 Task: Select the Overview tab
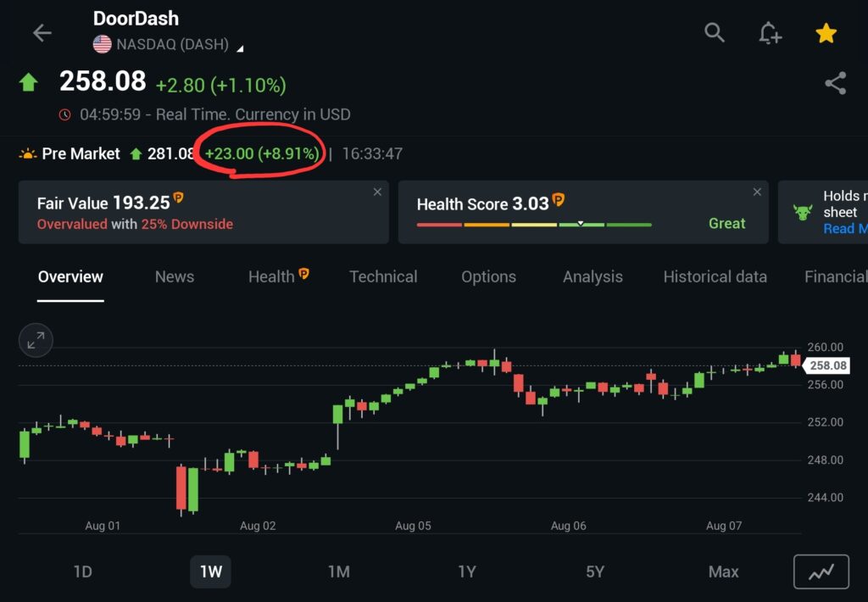point(70,276)
